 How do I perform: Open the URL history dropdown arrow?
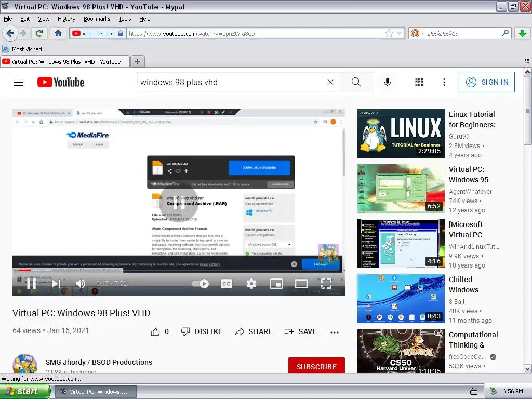coord(400,33)
